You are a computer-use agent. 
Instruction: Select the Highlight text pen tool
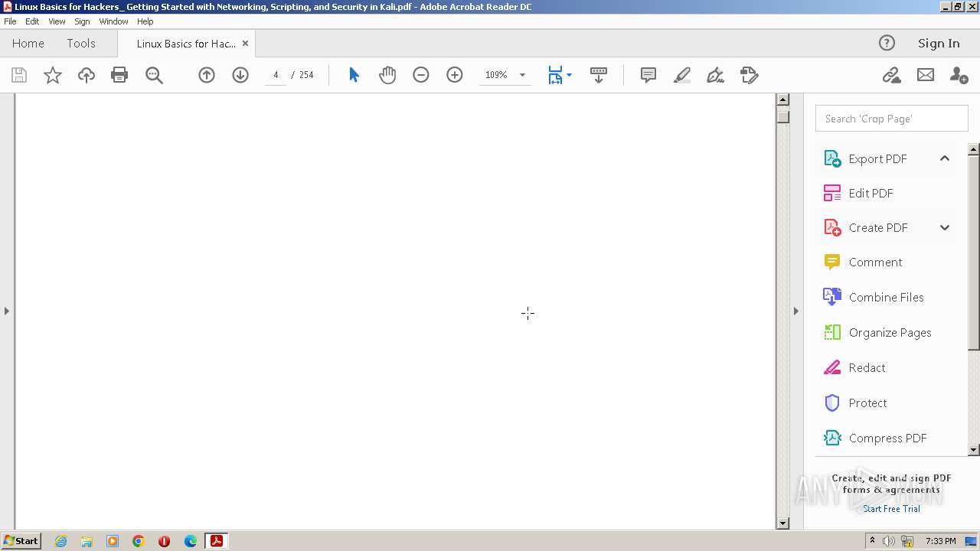coord(682,75)
